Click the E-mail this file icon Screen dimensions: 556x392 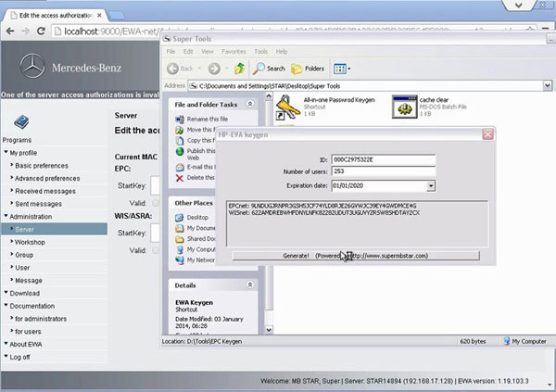pos(180,167)
